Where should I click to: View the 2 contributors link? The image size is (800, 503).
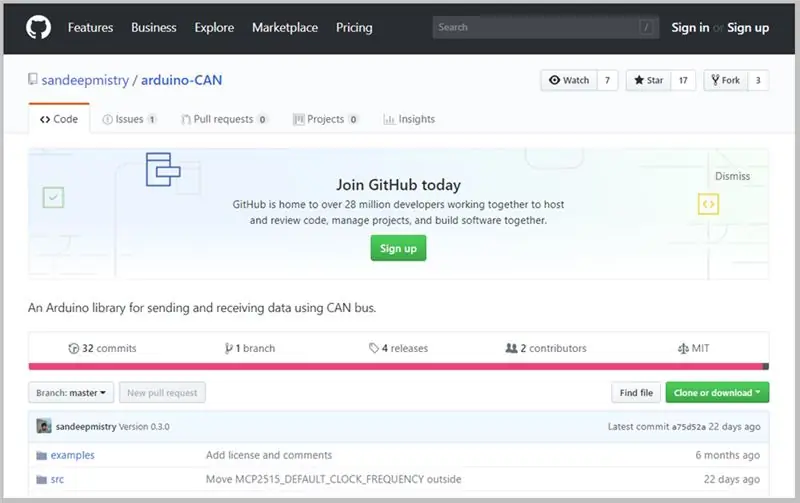coord(546,348)
